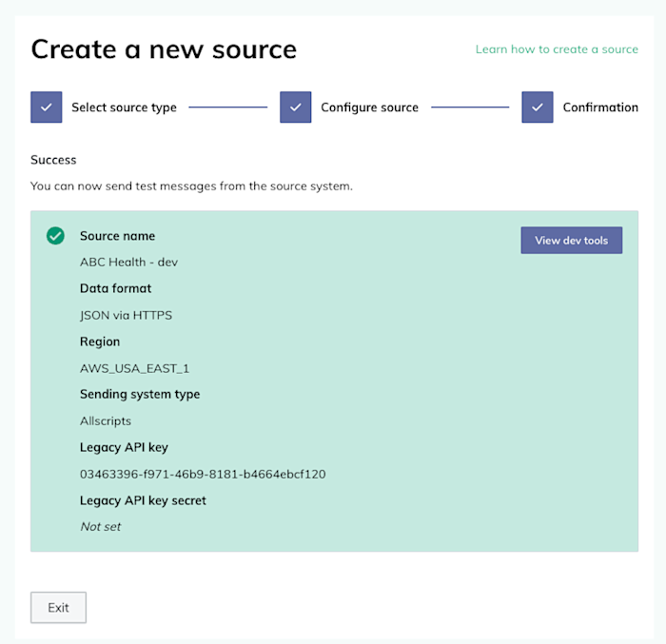Screen dimensions: 666x644
Task: Select the Confirmation step checkmark box
Action: pos(538,107)
